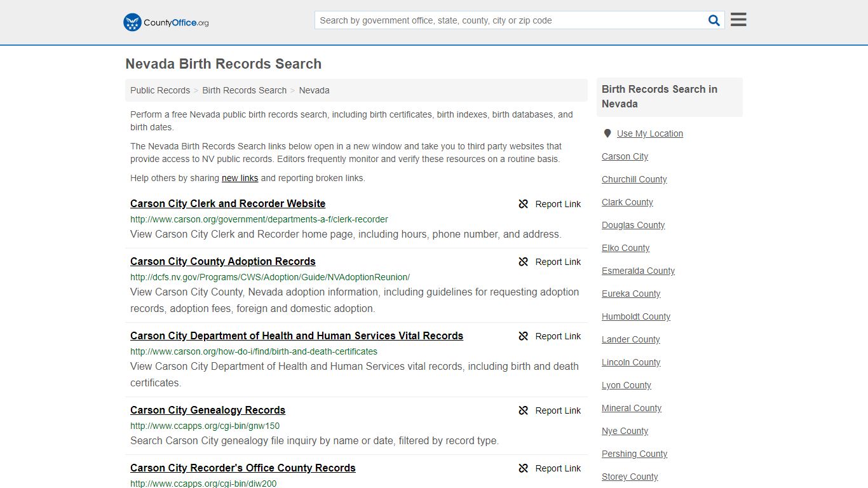Report Link text for Genealogy Records
Screen dimensions: 868x488
pyautogui.click(x=558, y=410)
